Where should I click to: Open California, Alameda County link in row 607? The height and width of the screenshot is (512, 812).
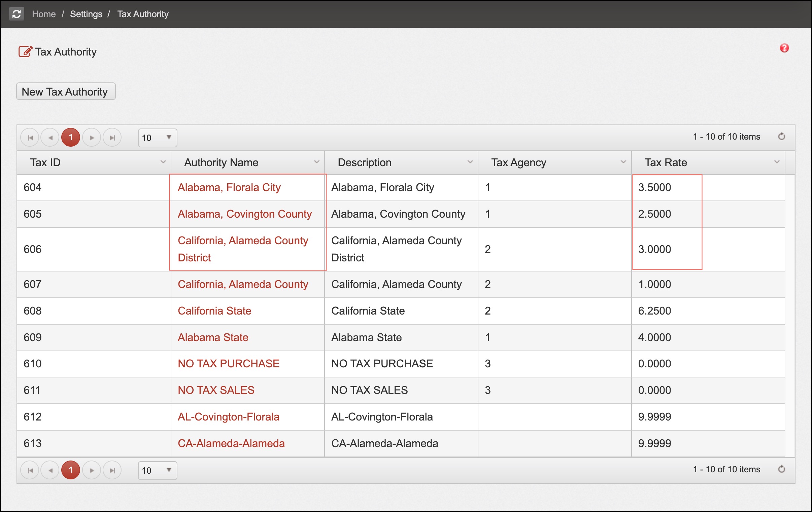[x=243, y=284]
